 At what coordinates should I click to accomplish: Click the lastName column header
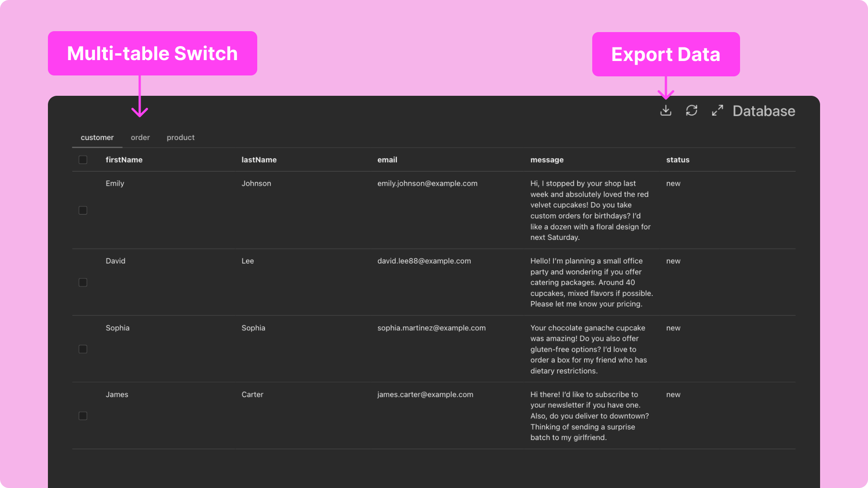259,160
